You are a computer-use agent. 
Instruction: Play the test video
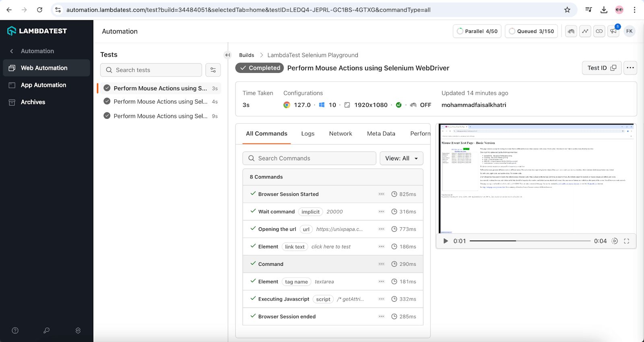point(446,241)
